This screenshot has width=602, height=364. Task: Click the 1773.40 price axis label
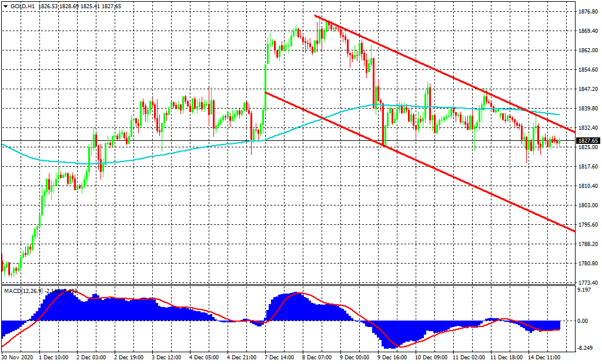pyautogui.click(x=588, y=282)
